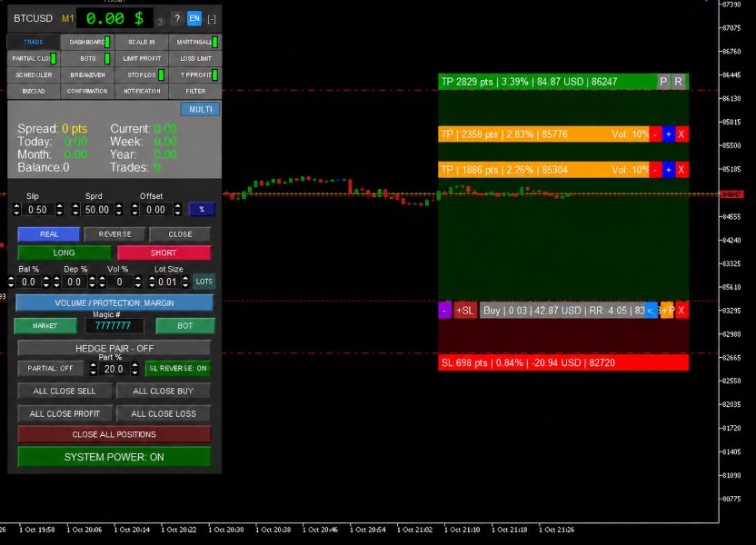Viewport: 756px width, 545px height.
Task: Toggle the green indicator on BOTS
Action: coord(107,59)
